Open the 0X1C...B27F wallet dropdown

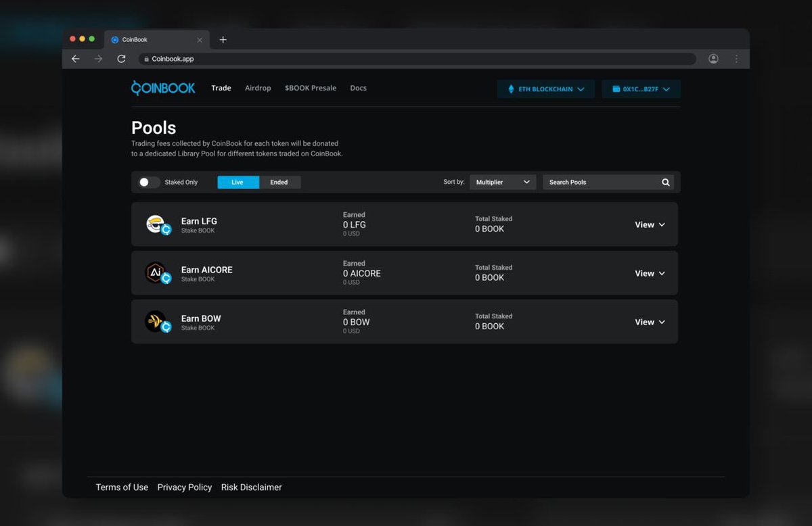coord(641,89)
